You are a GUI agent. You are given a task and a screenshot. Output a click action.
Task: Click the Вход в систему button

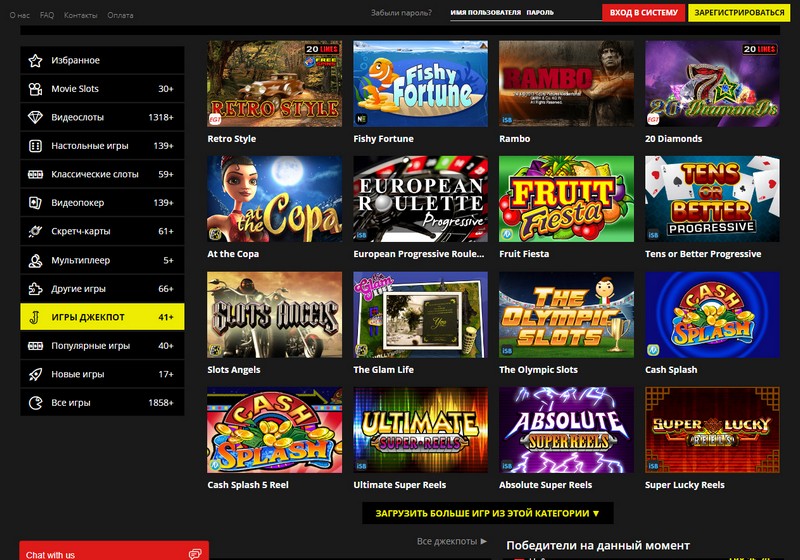tap(643, 13)
